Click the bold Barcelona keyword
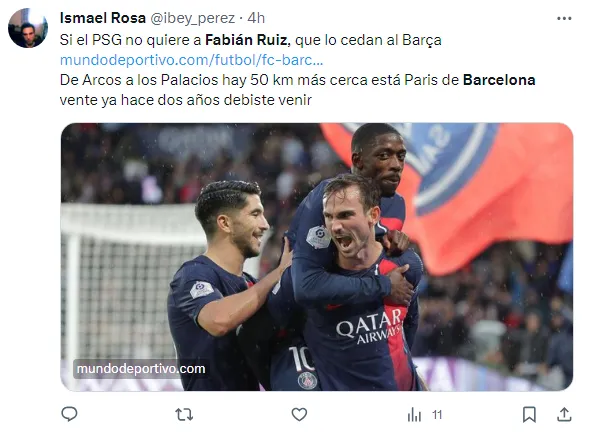 tap(499, 80)
